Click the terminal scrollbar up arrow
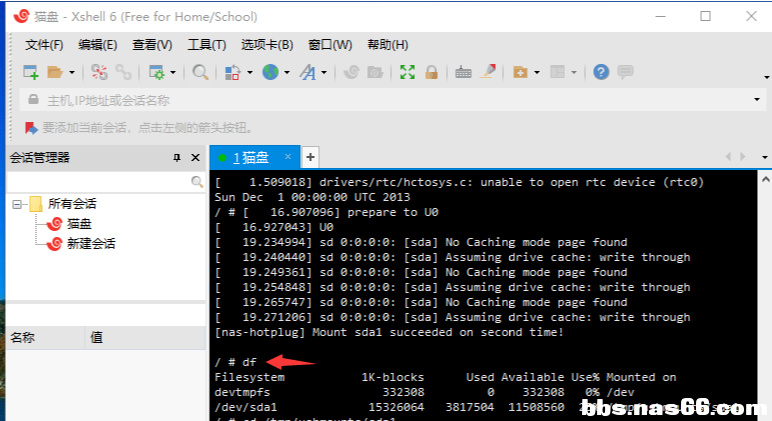 click(x=766, y=180)
